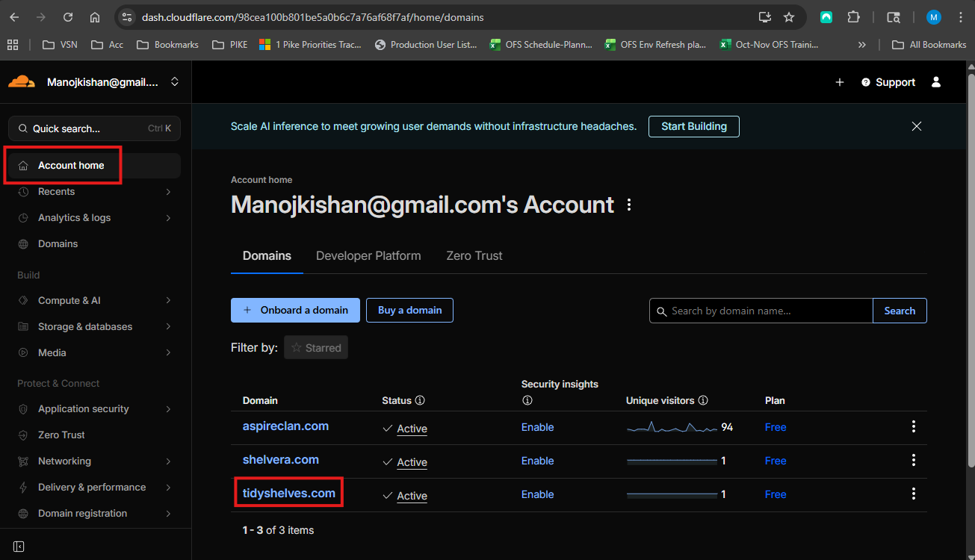Click the Buy a domain button
Viewport: 975px width, 560px height.
coord(409,311)
